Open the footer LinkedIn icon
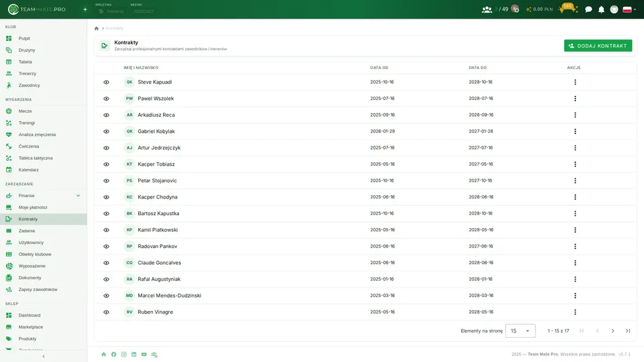The width and height of the screenshot is (644, 362). (134, 354)
